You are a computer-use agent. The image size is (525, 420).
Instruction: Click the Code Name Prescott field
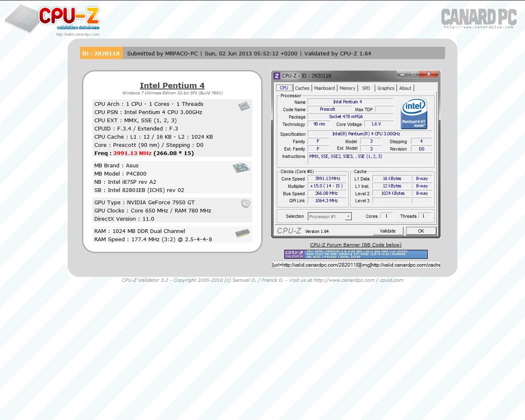(331, 110)
